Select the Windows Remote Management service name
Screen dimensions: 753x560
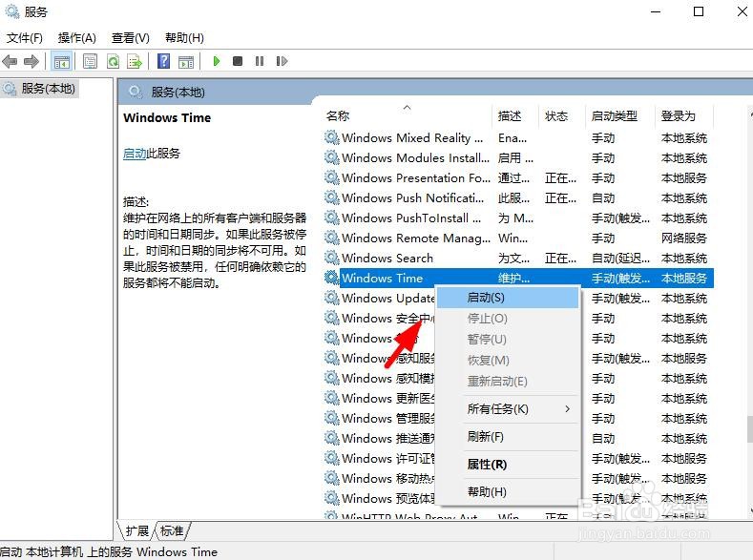[x=416, y=238]
